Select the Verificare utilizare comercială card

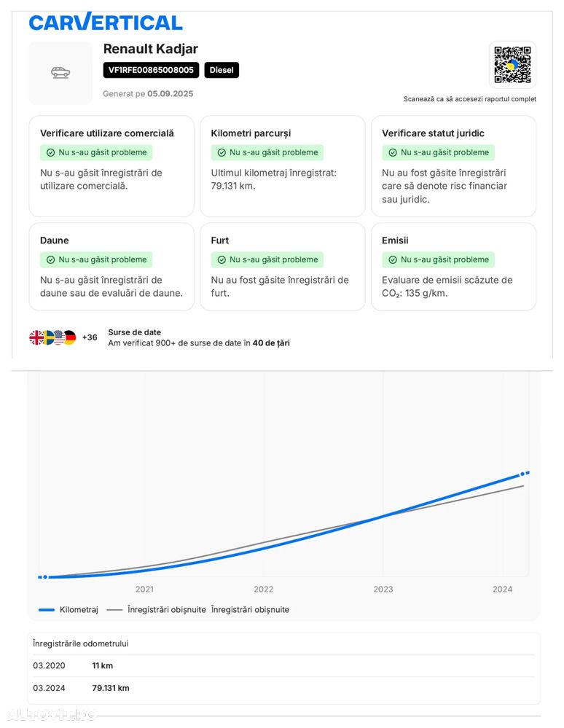click(111, 166)
